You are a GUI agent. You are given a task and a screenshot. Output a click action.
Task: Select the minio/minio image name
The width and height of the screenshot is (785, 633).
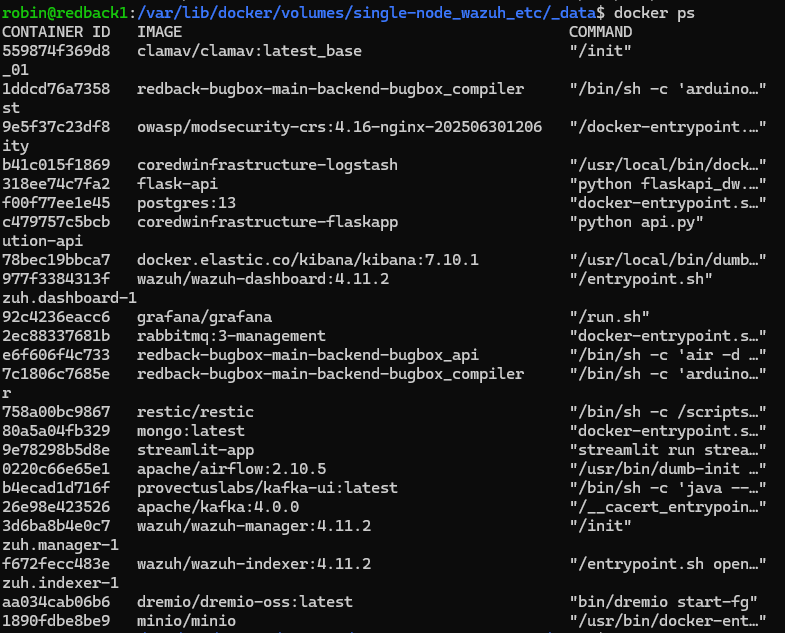[187, 622]
